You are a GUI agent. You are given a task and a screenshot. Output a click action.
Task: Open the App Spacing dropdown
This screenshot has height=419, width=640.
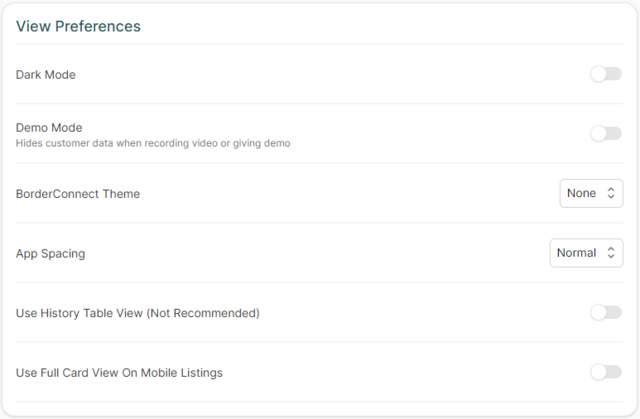[x=586, y=253]
